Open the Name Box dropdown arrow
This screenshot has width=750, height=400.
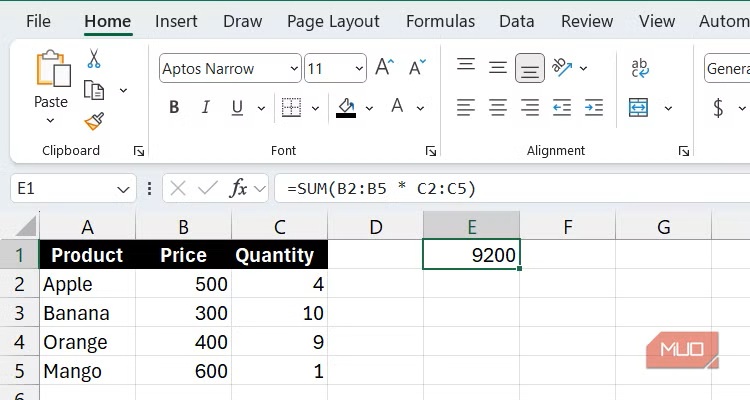(123, 188)
